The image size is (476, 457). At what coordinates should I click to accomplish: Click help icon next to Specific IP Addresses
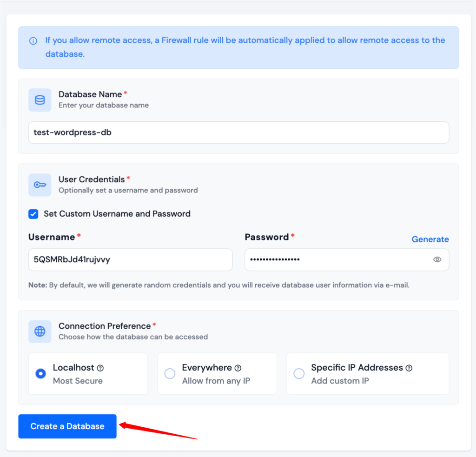click(x=409, y=368)
